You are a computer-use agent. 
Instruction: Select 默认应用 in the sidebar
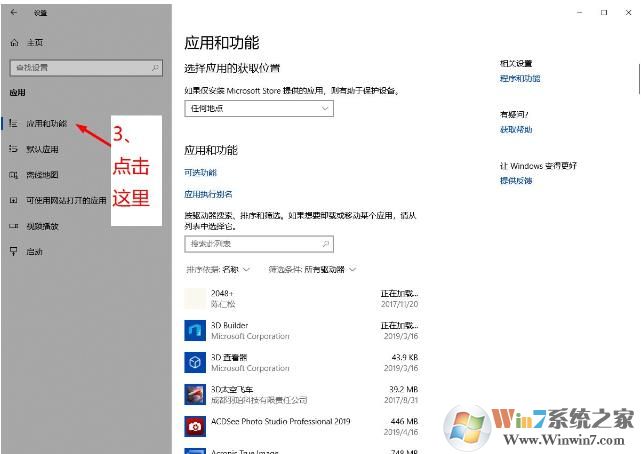[43, 149]
